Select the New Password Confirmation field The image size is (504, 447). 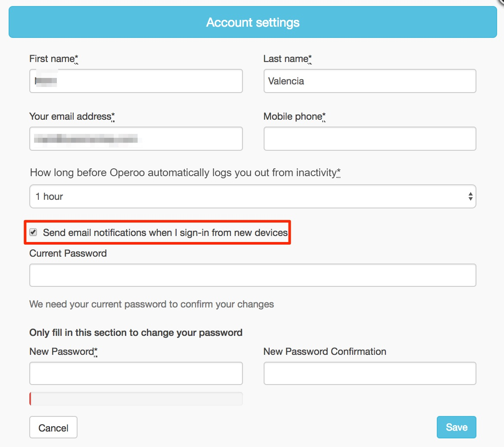370,373
